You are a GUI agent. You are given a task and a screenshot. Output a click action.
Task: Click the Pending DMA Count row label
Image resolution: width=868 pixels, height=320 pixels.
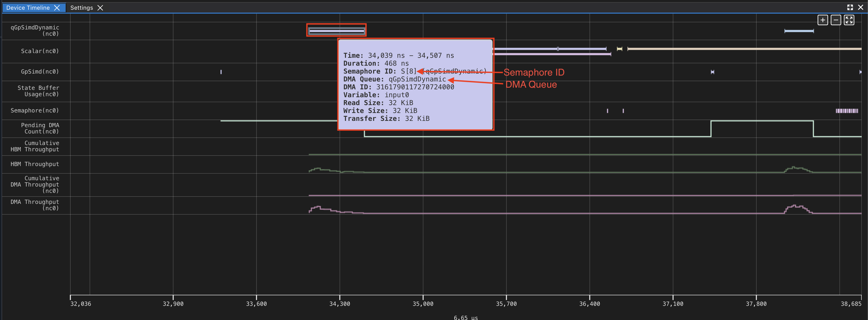(40, 128)
